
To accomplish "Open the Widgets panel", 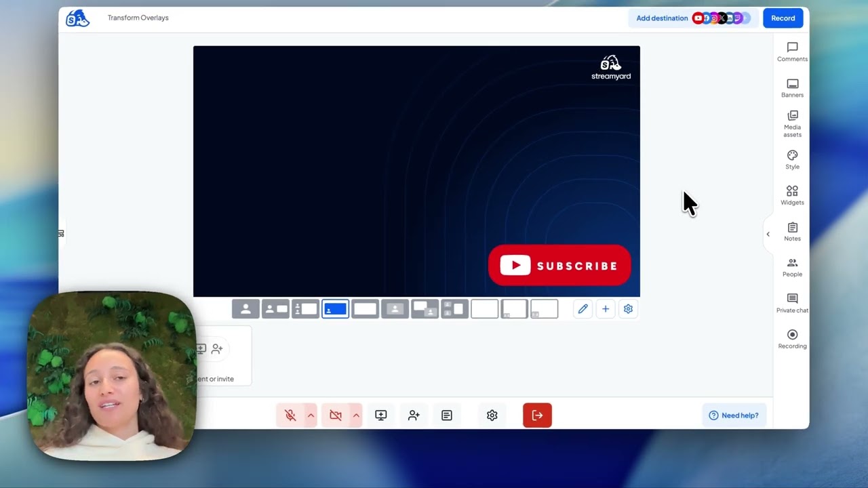I will coord(792,195).
